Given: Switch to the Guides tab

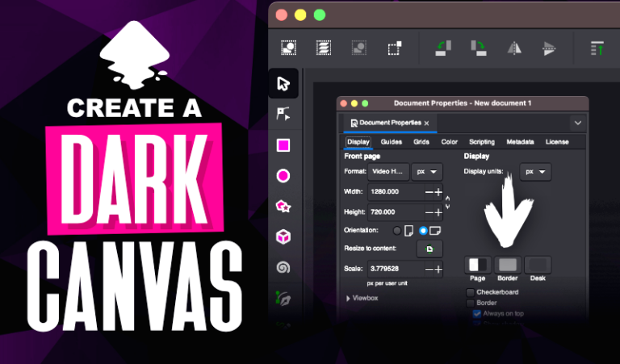Looking at the screenshot, I should coord(391,142).
